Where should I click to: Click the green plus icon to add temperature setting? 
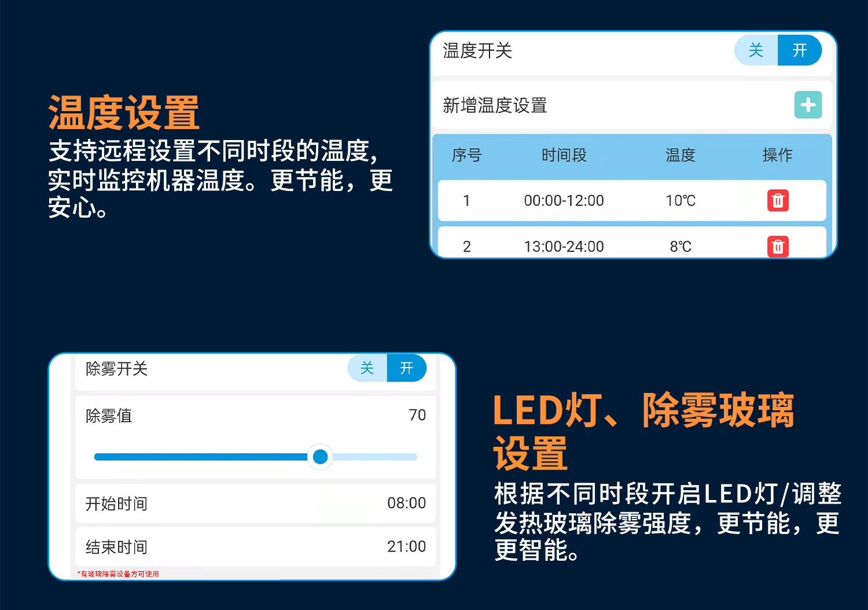808,105
